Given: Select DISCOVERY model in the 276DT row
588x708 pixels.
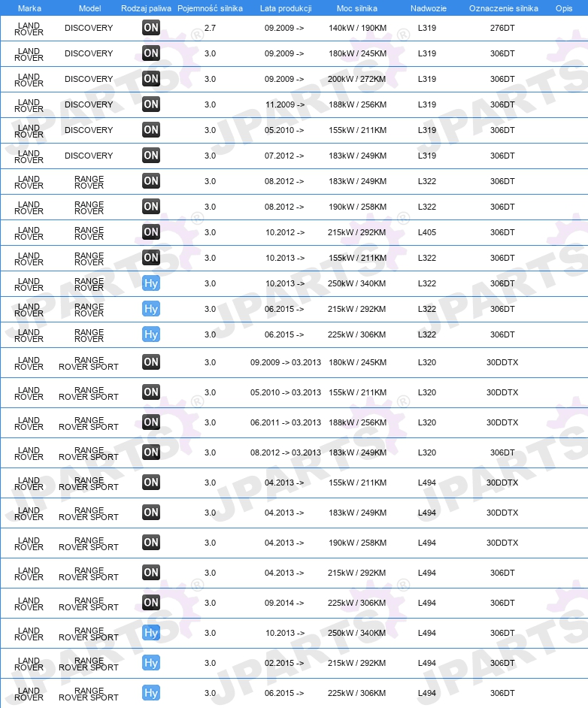Looking at the screenshot, I should 89,28.
